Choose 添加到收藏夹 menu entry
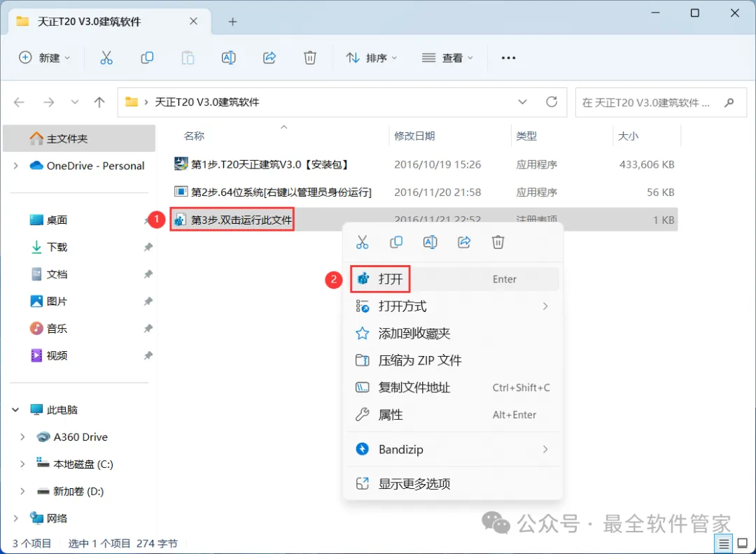The width and height of the screenshot is (756, 554). (452, 334)
